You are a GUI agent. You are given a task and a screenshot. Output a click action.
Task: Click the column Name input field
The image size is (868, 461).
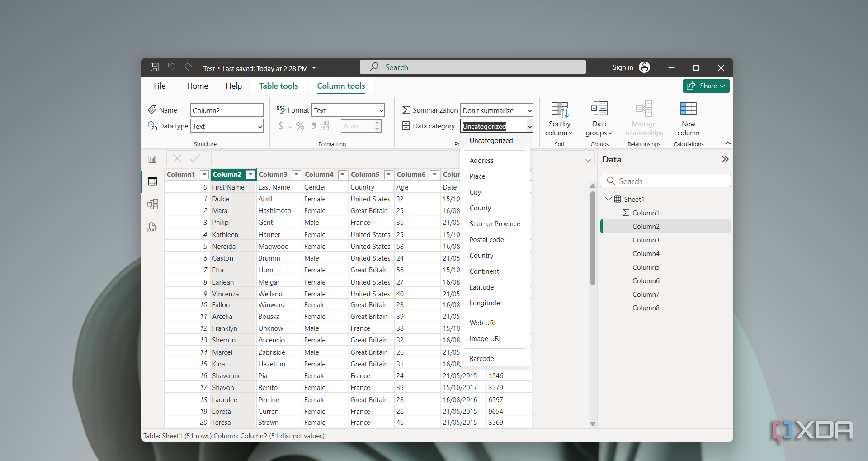coord(227,110)
